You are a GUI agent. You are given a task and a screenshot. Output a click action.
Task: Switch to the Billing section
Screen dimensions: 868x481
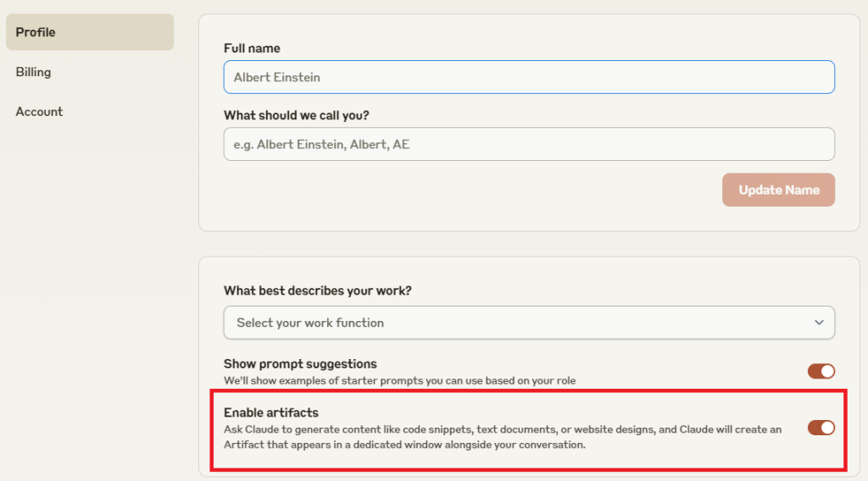(x=33, y=72)
